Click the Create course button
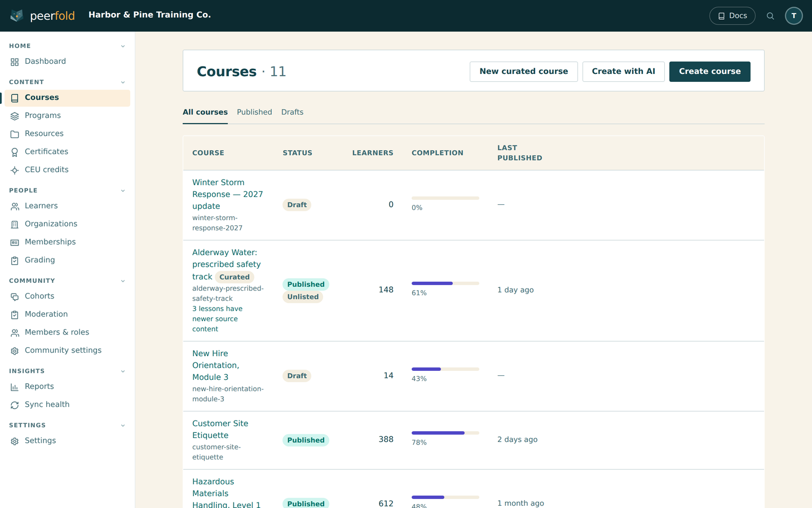This screenshot has height=508, width=812. click(710, 72)
